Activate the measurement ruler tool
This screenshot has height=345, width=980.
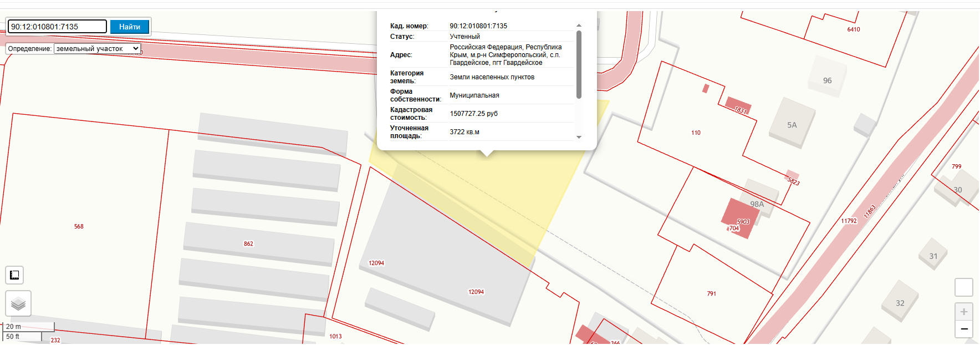click(x=14, y=275)
